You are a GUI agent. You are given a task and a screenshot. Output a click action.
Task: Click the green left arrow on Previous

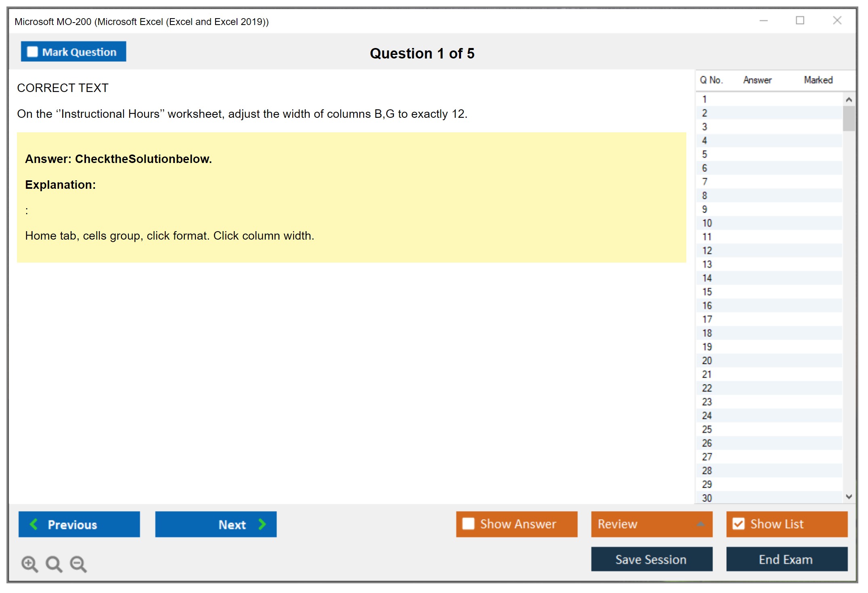coord(34,524)
